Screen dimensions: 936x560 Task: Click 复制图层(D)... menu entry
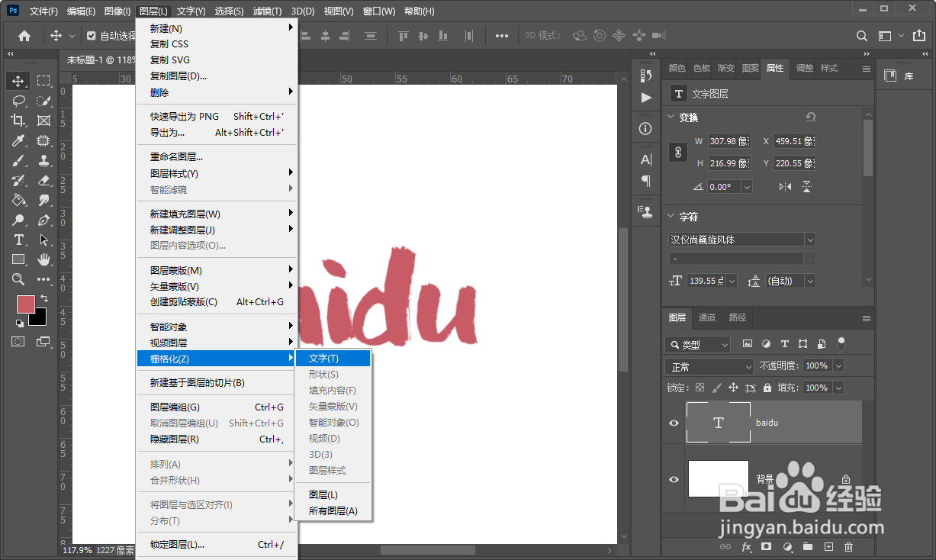tap(216, 76)
